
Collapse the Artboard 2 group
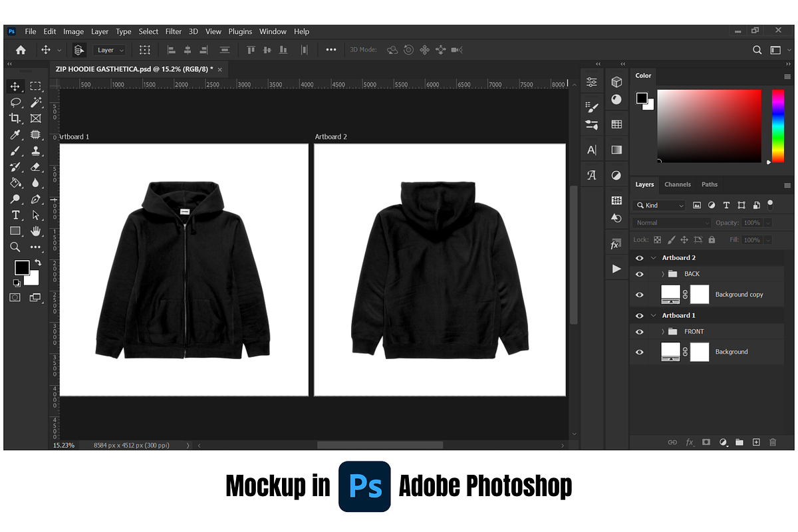pyautogui.click(x=654, y=258)
